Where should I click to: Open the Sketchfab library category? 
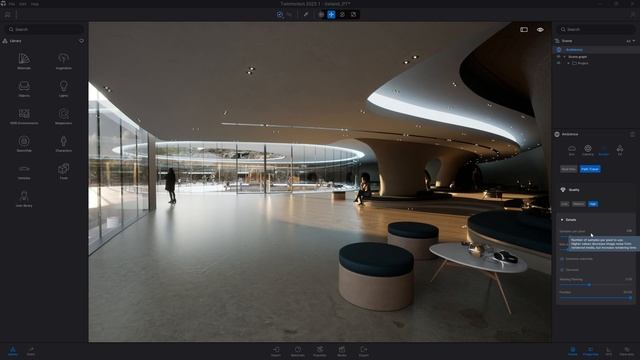pos(24,144)
